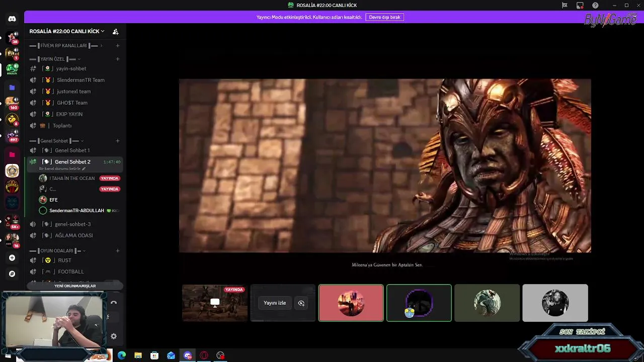Open user settings gear icon
The height and width of the screenshot is (362, 644).
pyautogui.click(x=114, y=336)
